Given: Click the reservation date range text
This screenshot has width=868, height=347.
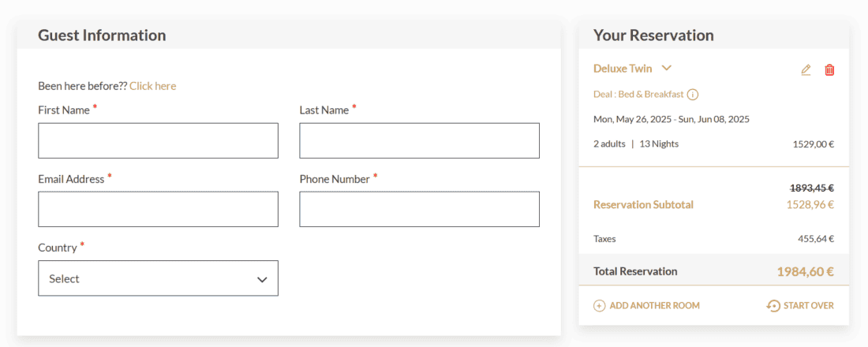Looking at the screenshot, I should (x=671, y=120).
